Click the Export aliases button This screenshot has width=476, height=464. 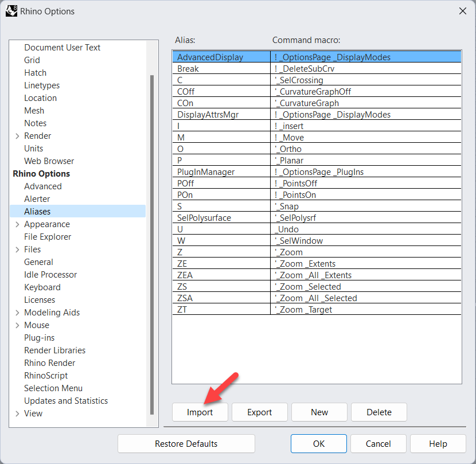[x=260, y=412]
